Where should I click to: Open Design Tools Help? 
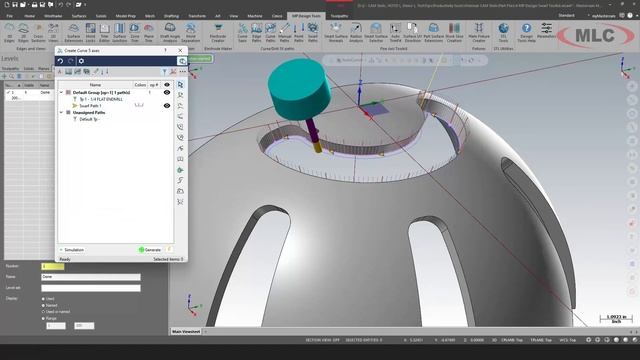tap(527, 33)
